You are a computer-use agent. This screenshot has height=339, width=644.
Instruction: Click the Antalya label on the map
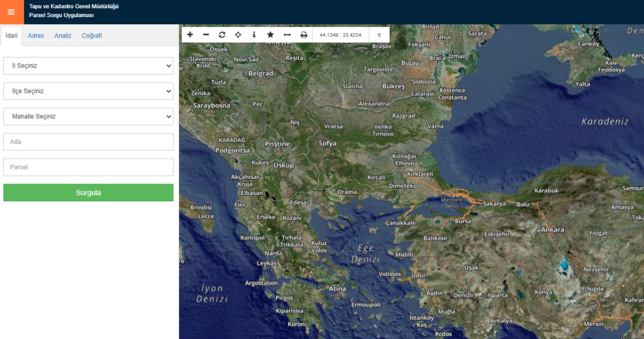(x=501, y=321)
